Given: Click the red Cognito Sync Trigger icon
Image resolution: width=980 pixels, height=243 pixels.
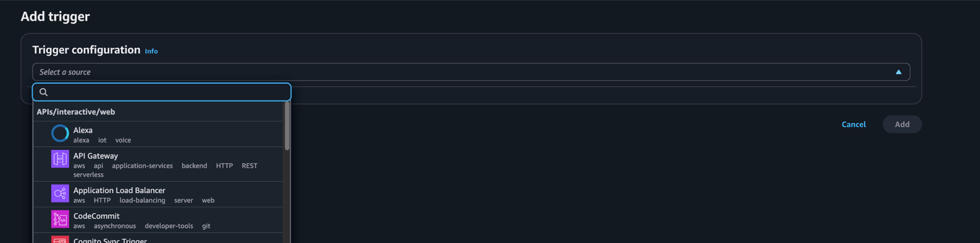Looking at the screenshot, I should tap(60, 240).
